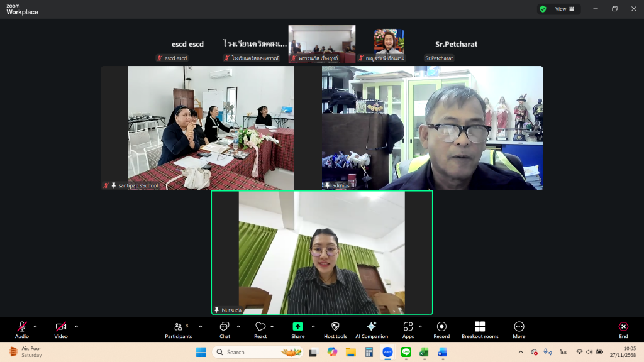Open the Chat panel
Screen dimensions: 644x362
225,329
